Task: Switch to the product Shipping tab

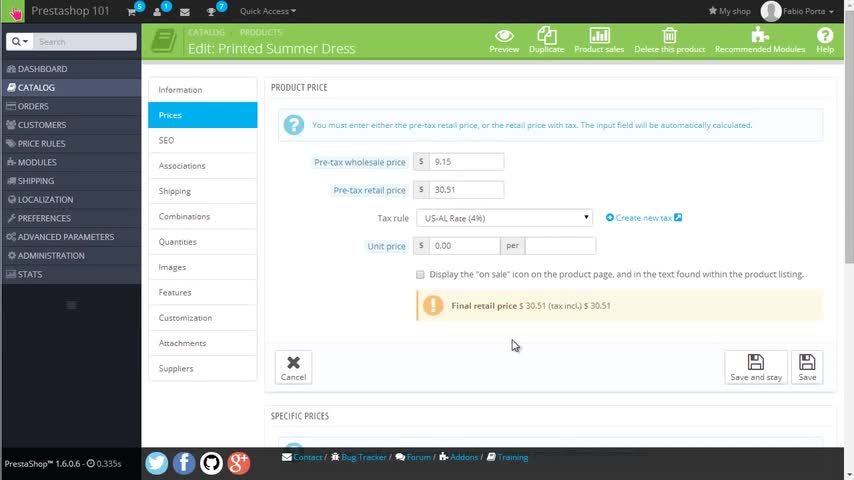Action: [x=203, y=191]
